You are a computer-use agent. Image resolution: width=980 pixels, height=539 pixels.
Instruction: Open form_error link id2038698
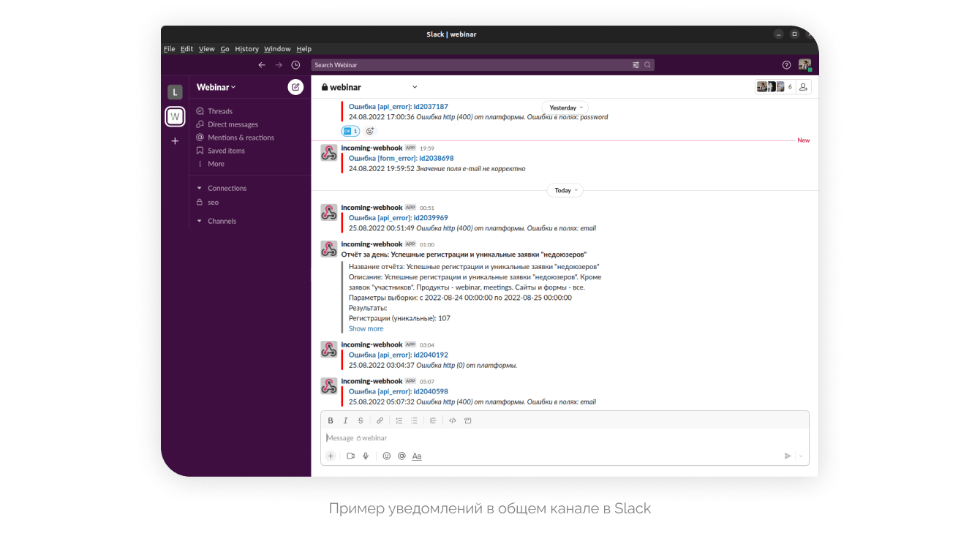(401, 158)
